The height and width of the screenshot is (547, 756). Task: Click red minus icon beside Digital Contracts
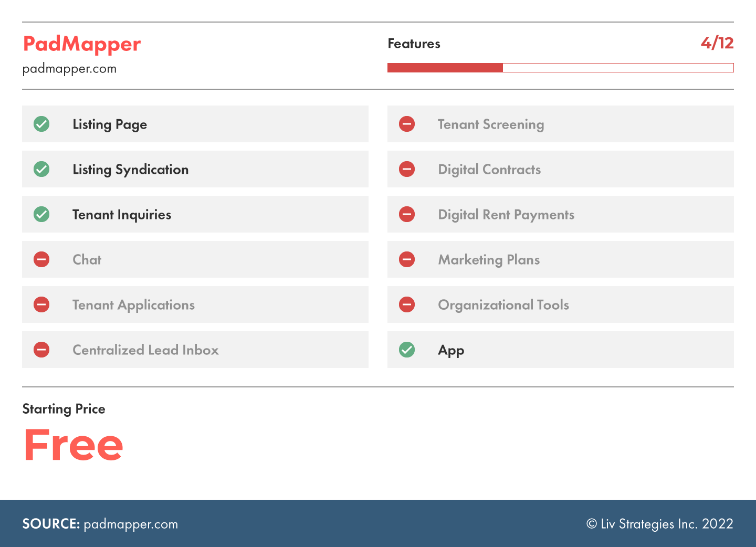[x=407, y=170]
